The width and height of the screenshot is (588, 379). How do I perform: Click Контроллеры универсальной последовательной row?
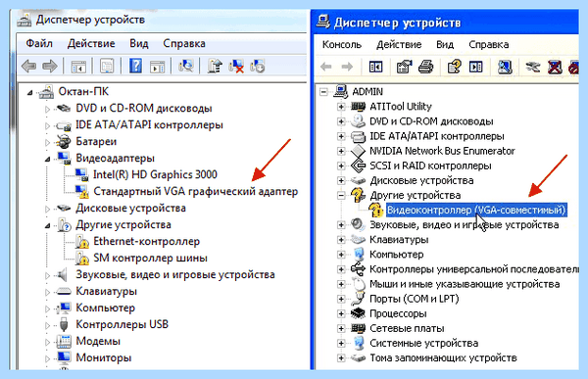[474, 269]
